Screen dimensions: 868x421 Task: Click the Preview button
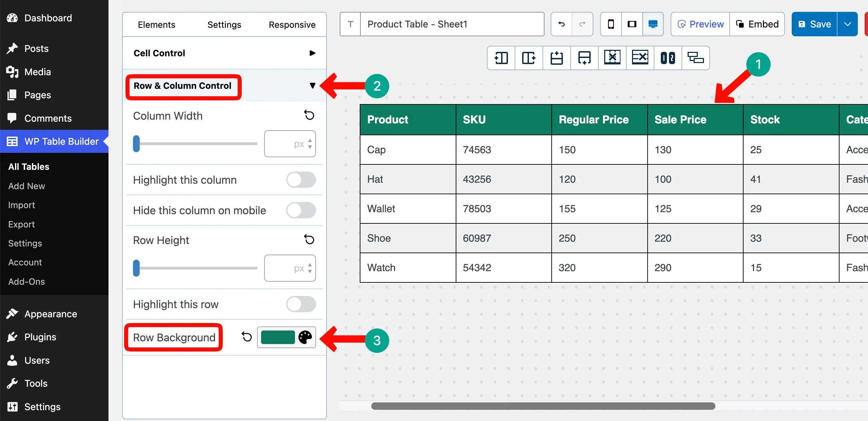(x=701, y=24)
